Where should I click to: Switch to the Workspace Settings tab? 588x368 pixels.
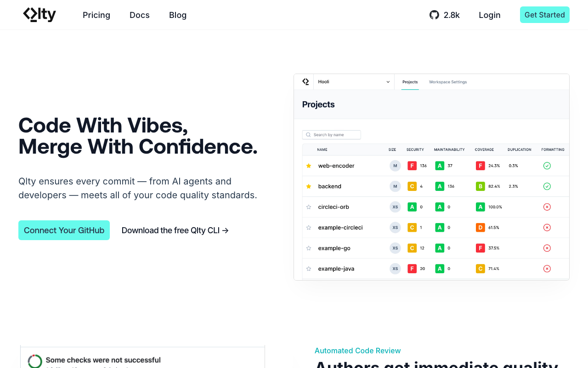click(x=448, y=81)
